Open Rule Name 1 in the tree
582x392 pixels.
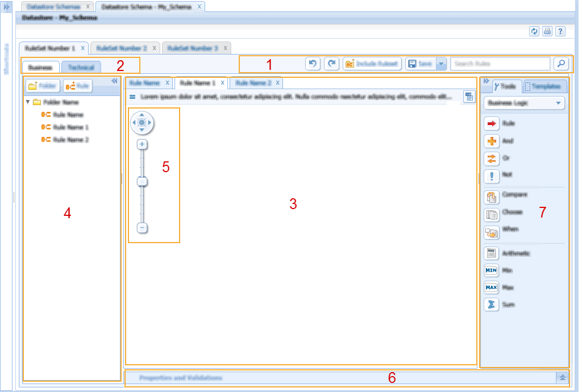pyautogui.click(x=65, y=127)
